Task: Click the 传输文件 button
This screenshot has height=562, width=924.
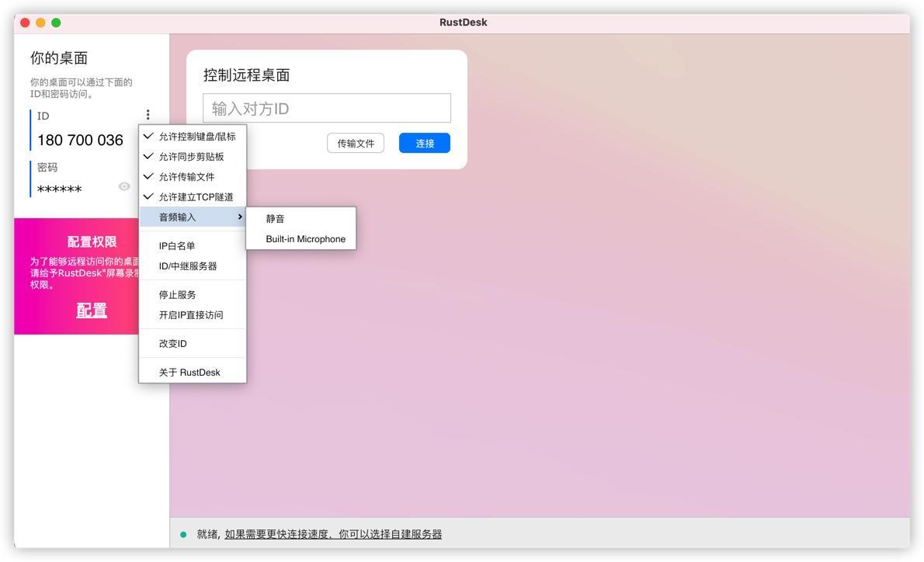Action: 355,143
